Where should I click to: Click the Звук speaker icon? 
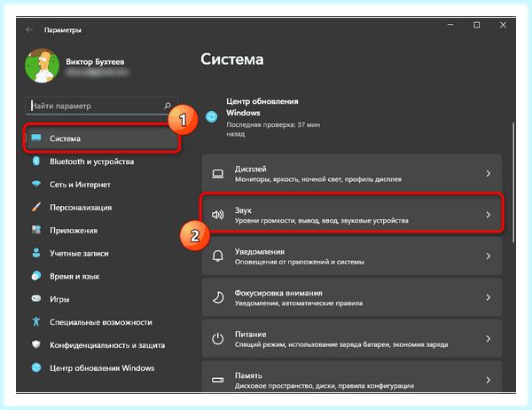[x=218, y=215]
